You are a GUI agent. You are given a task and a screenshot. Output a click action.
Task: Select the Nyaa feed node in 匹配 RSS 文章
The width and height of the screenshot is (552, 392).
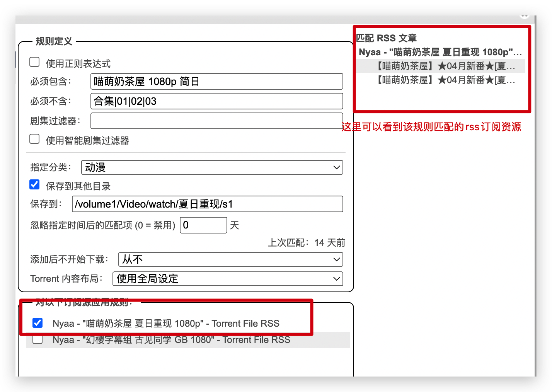click(440, 52)
